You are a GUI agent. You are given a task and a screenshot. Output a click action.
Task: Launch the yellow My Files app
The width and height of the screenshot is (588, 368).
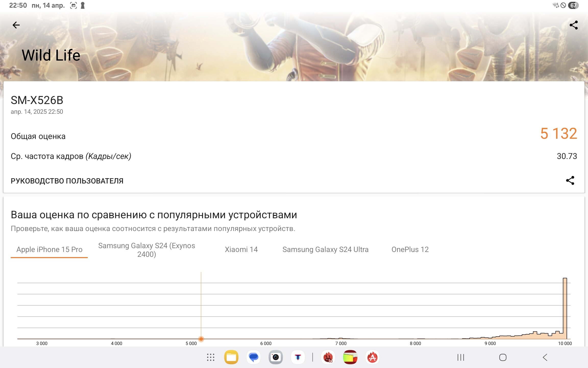tap(231, 357)
